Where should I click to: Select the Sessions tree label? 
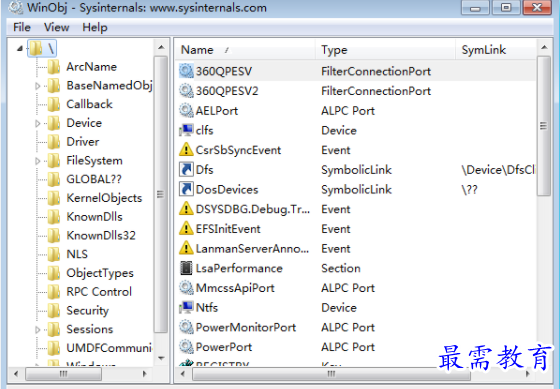pyautogui.click(x=90, y=329)
